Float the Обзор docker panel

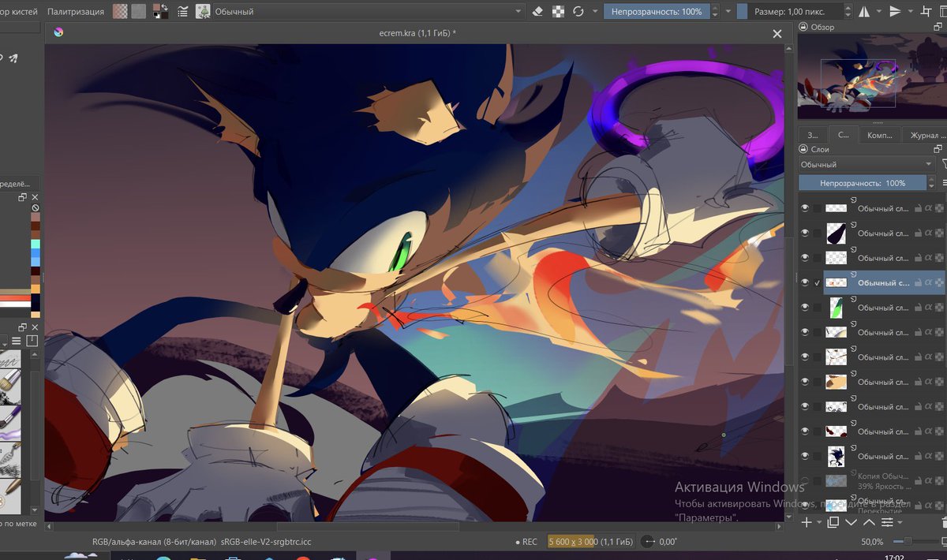pyautogui.click(x=938, y=27)
